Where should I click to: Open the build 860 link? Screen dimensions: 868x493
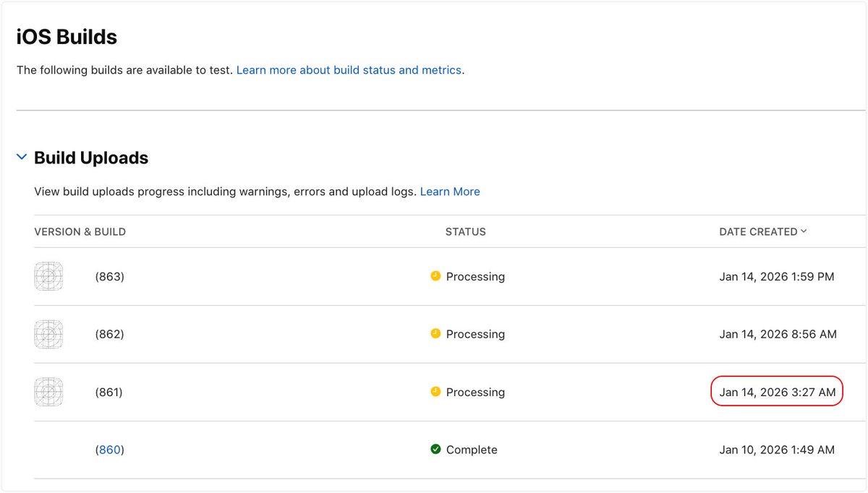click(109, 450)
